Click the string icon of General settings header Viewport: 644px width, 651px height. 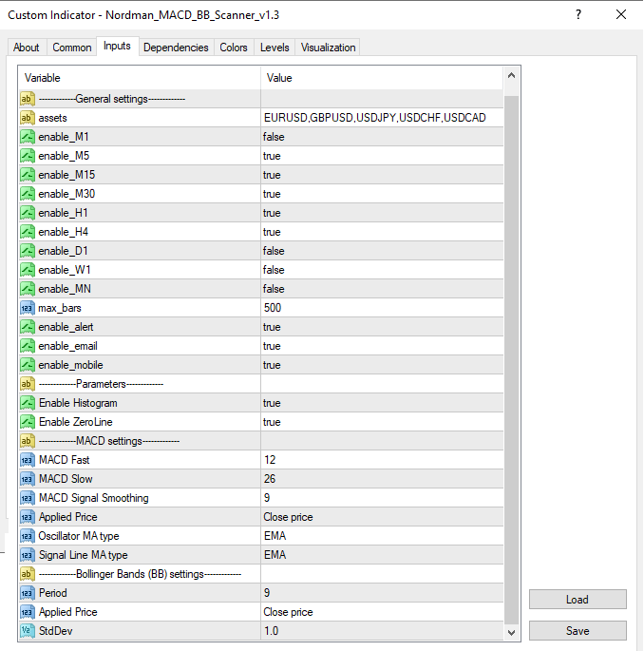tap(27, 99)
